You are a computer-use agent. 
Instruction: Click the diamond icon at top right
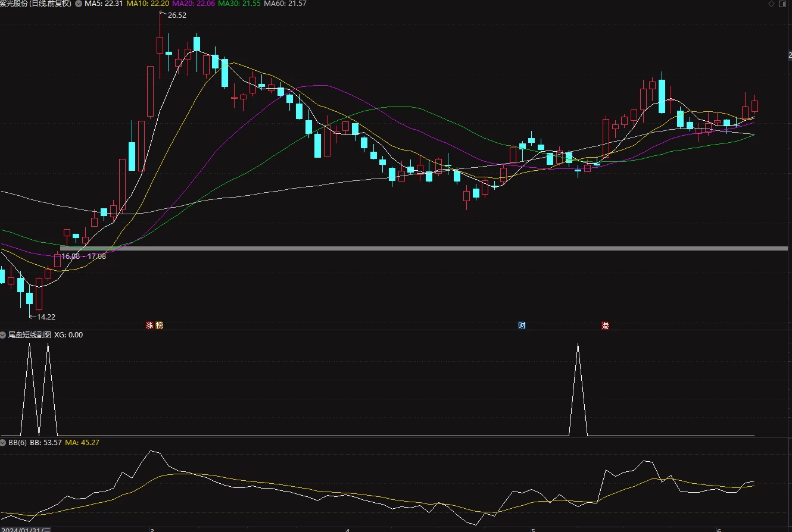click(x=772, y=4)
